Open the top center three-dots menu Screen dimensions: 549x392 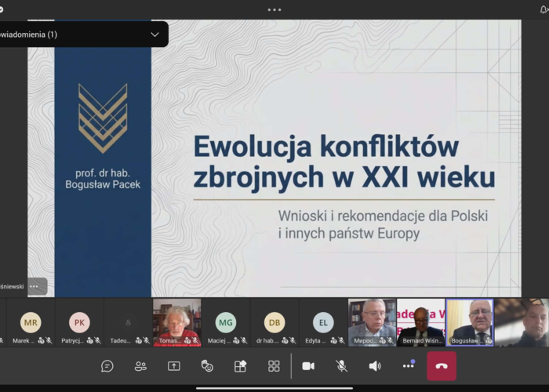(274, 9)
